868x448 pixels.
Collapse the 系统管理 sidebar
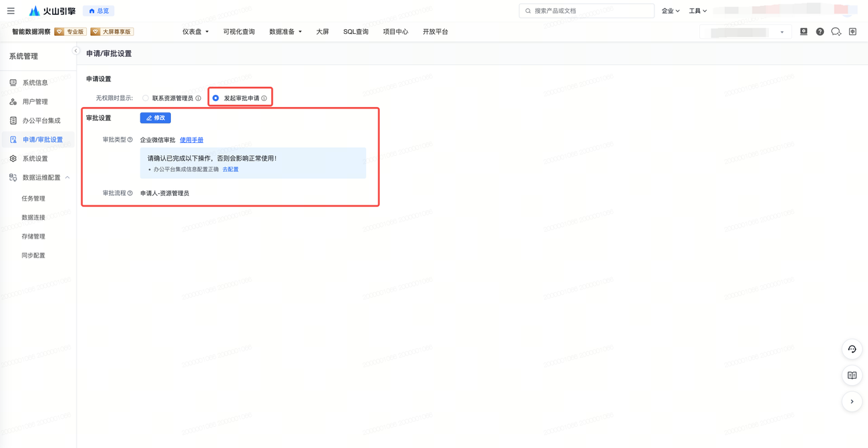(76, 51)
